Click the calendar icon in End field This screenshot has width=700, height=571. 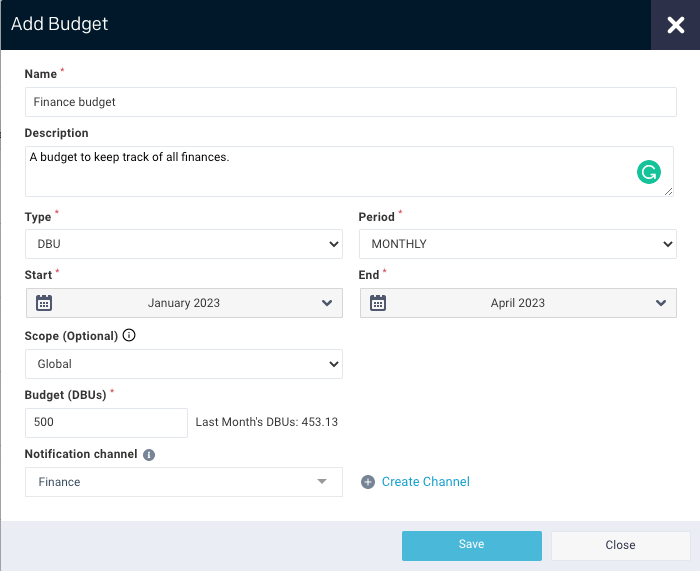[x=378, y=303]
